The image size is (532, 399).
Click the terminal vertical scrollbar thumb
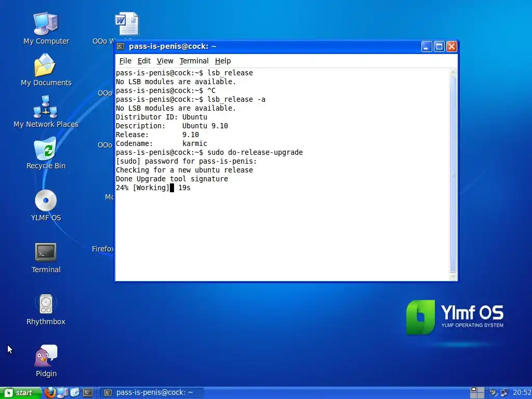pos(453,175)
